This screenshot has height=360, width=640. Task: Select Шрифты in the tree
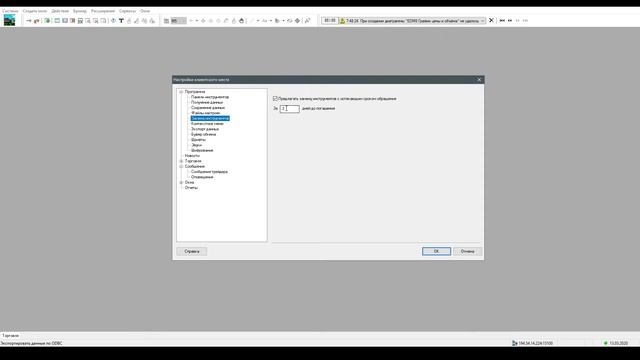coord(198,140)
